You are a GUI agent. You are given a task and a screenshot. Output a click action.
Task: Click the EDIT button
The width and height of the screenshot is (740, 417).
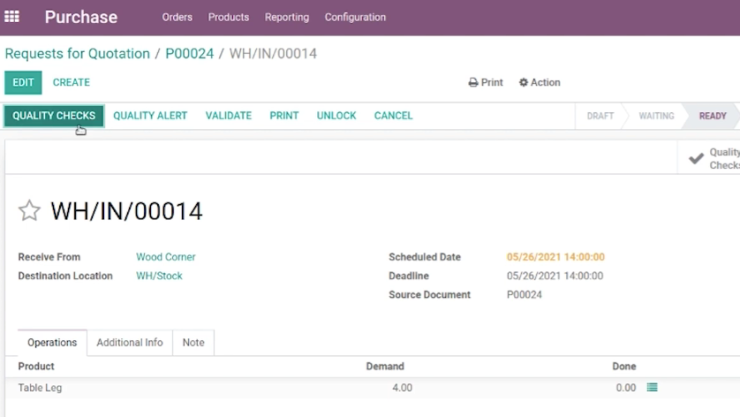pos(23,83)
